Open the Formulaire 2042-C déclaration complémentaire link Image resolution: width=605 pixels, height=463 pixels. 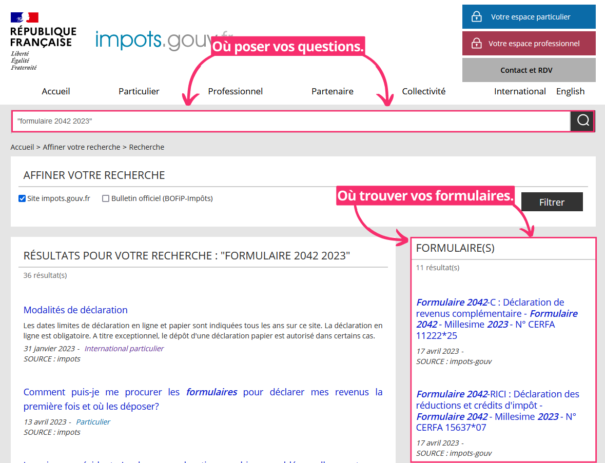tap(497, 319)
